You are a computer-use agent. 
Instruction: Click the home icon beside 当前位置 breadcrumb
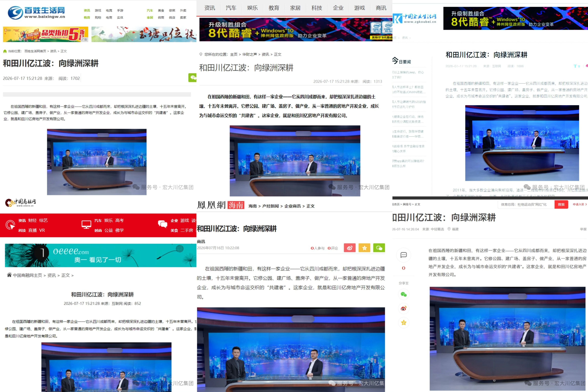coord(5,51)
